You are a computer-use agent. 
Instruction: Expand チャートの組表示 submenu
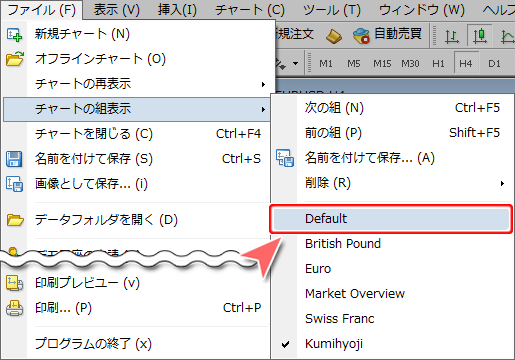[136, 109]
